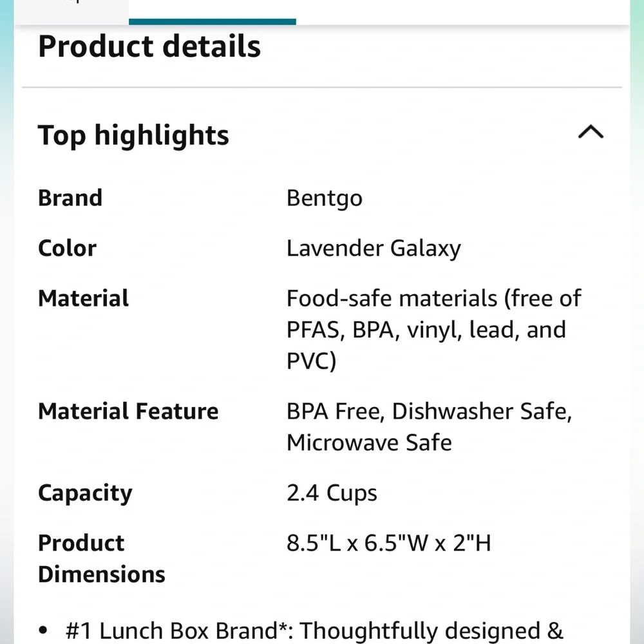644x644 pixels.
Task: Click the Top highlights section title
Action: coord(133,135)
